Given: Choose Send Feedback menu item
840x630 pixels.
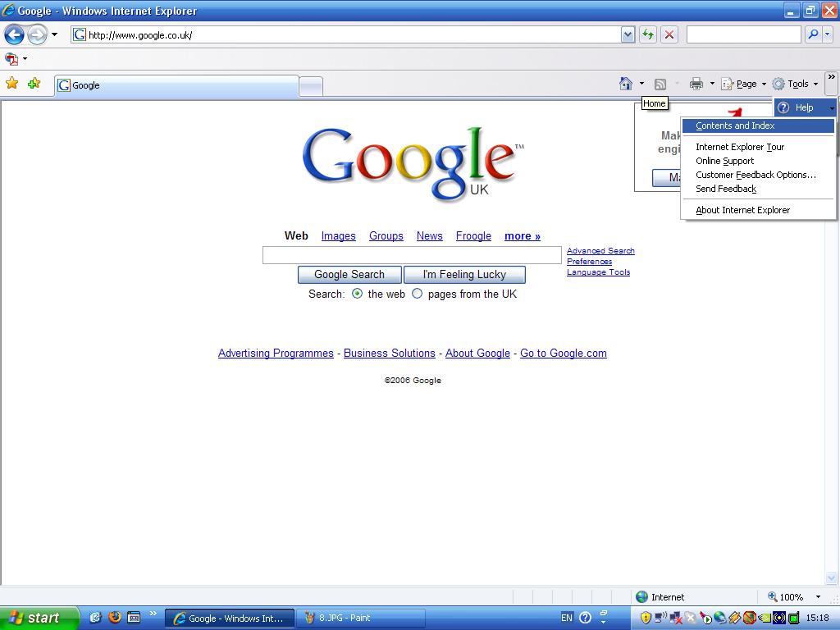Looking at the screenshot, I should pos(757,189).
